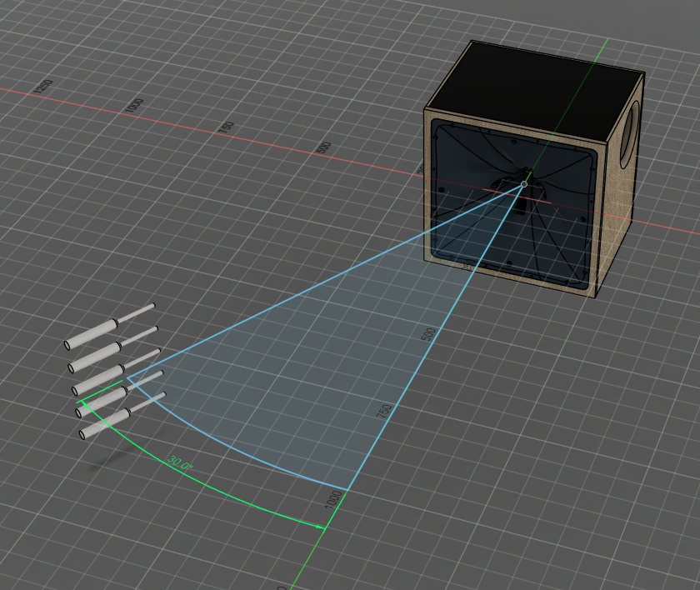Viewport: 700px width, 590px height.
Task: Select the middle microphone of the five
Action: coord(116,372)
